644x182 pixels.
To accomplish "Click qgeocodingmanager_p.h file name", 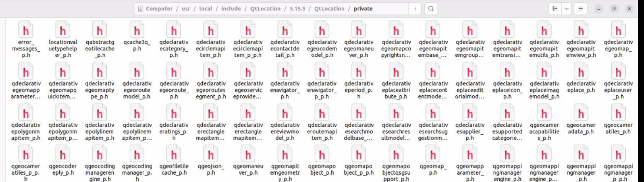I will point(137,172).
